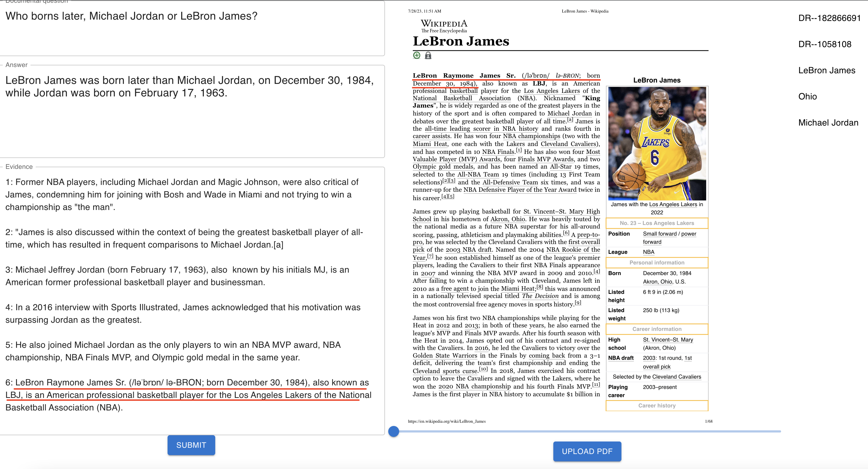
Task: Select DR--1058108 entry in the list
Action: click(824, 44)
